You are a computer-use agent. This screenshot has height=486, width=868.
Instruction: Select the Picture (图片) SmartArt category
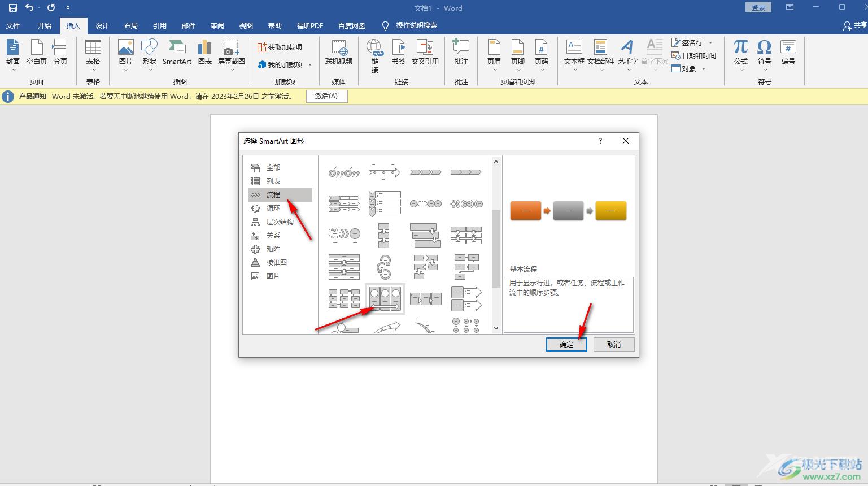tap(280, 276)
